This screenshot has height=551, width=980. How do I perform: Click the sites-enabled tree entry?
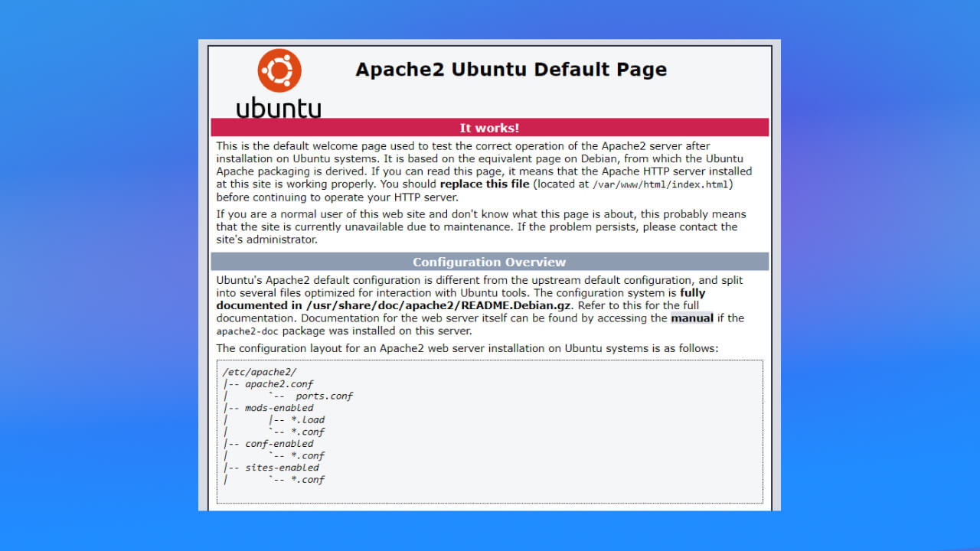click(282, 468)
